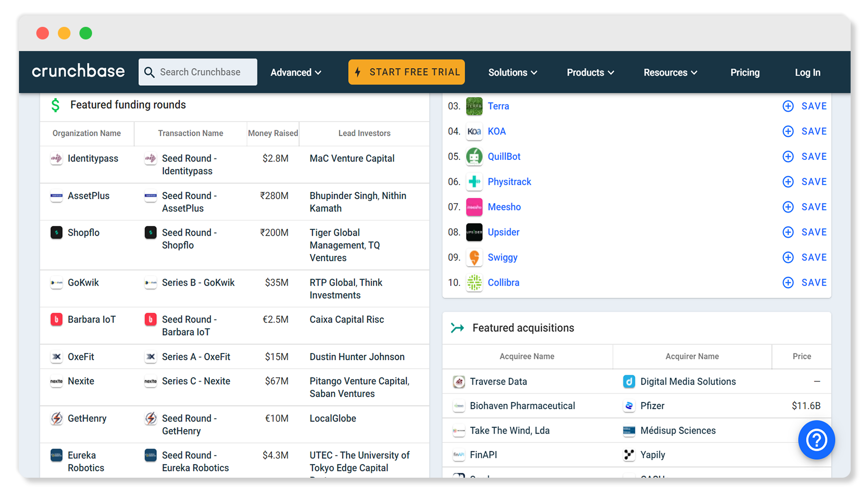Viewport: 868px width, 494px height.
Task: Click the QuillBot robot logo icon
Action: (x=474, y=157)
